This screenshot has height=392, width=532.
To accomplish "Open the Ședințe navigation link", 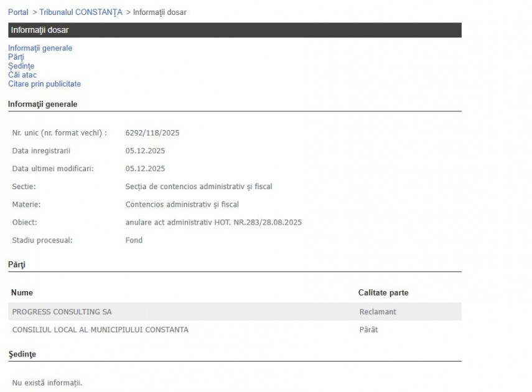I will point(21,66).
